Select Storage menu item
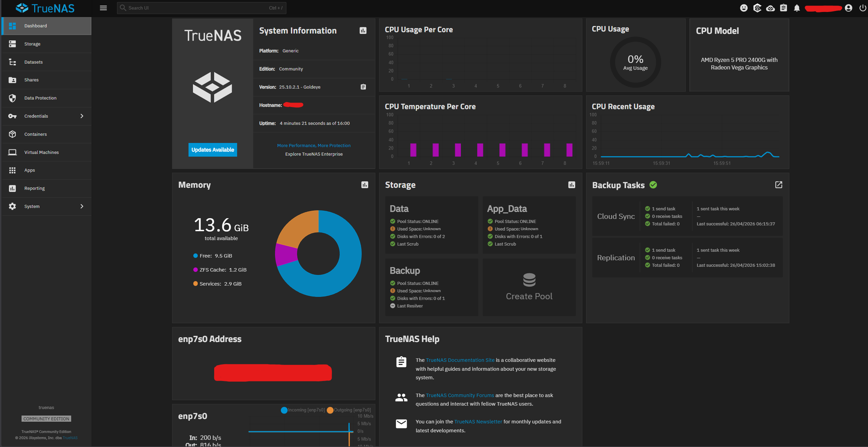The height and width of the screenshot is (447, 868). point(47,44)
